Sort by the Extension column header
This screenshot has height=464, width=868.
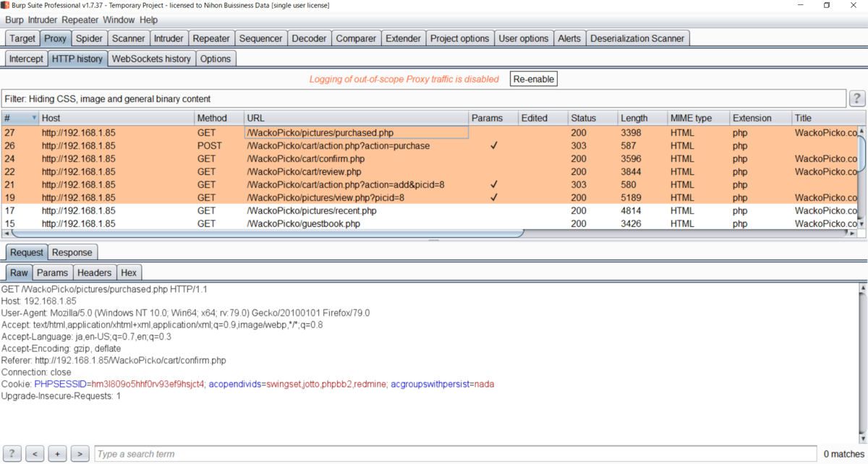pos(761,118)
